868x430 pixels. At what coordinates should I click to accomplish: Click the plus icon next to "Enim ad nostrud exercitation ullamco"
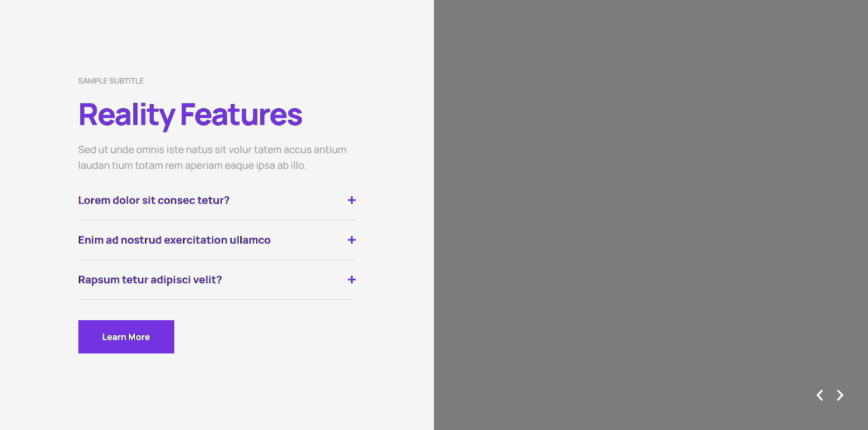pyautogui.click(x=352, y=240)
